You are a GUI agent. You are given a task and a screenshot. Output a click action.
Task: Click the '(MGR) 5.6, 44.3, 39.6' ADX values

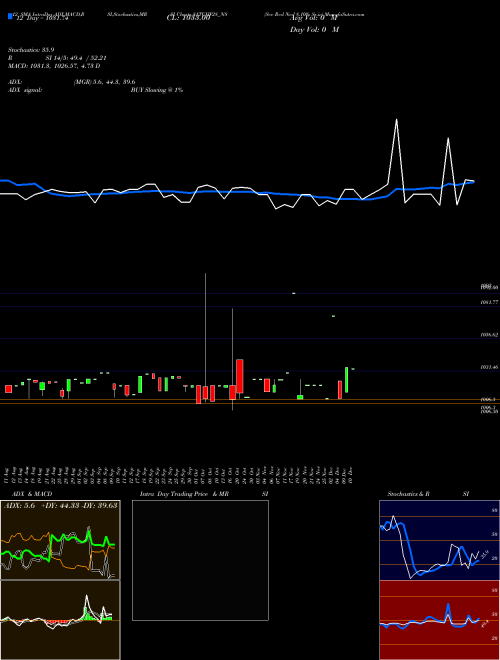pyautogui.click(x=104, y=82)
